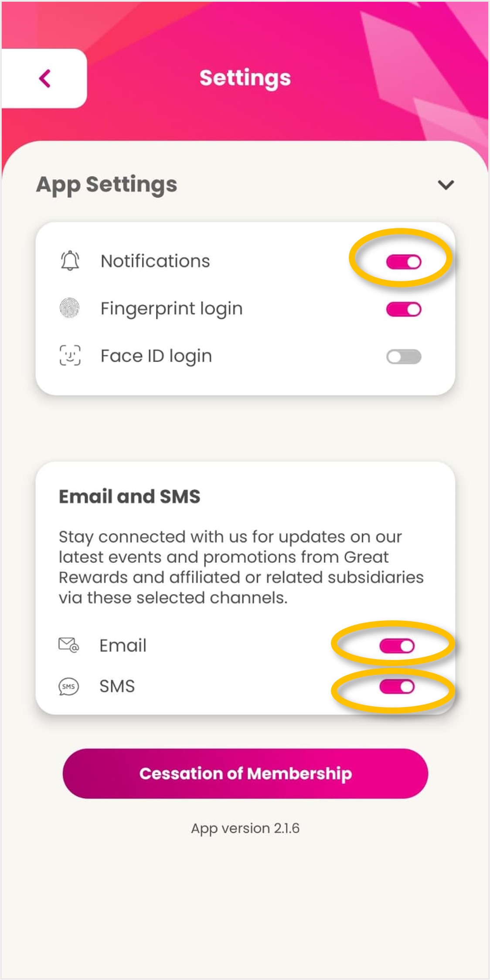This screenshot has height=980, width=490.
Task: Tap the Email envelope icon
Action: click(68, 645)
